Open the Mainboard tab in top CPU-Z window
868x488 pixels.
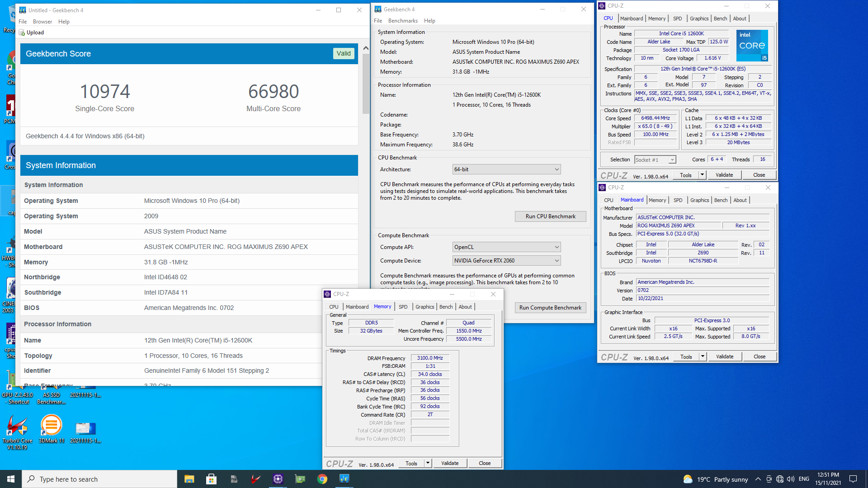(x=631, y=19)
